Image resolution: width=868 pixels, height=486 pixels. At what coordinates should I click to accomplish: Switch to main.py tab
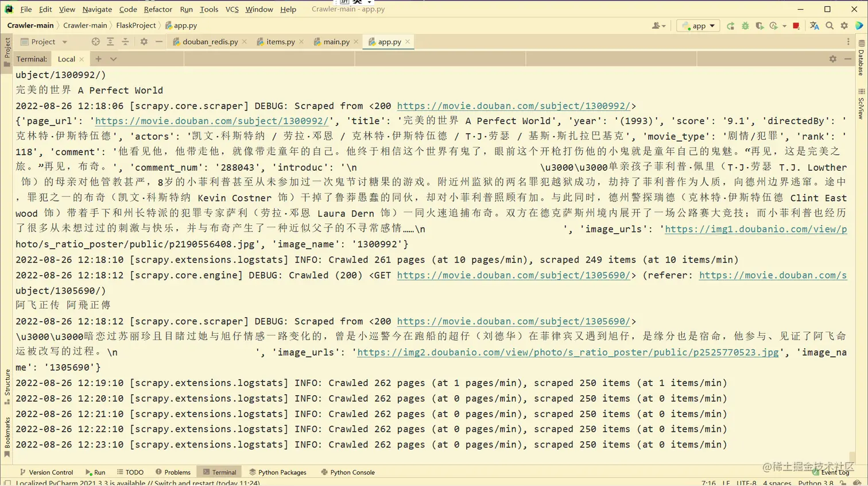336,42
